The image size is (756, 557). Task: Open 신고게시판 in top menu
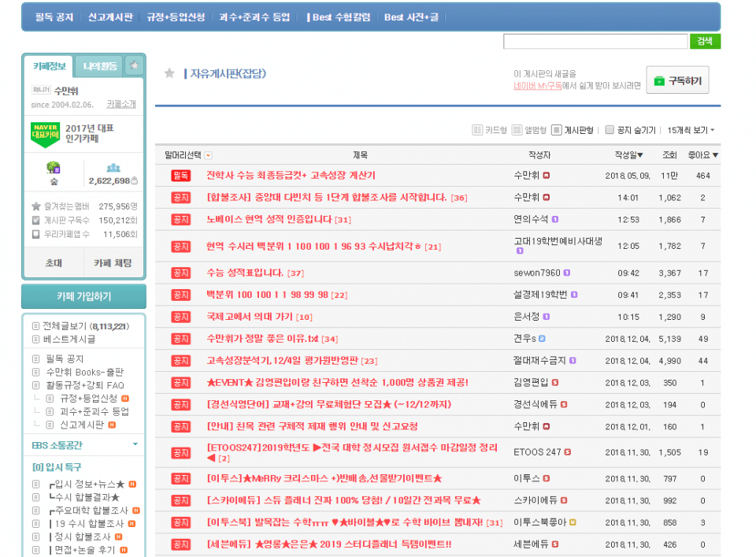(x=110, y=17)
